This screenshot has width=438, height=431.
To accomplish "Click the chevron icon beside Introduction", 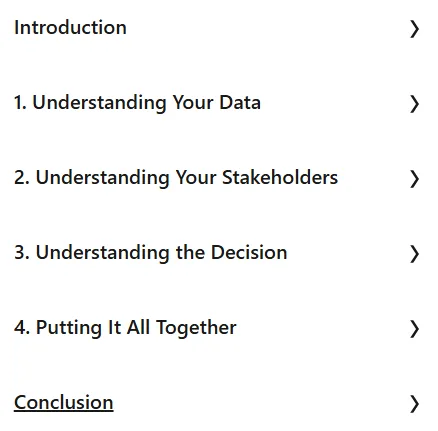I will (x=414, y=29).
